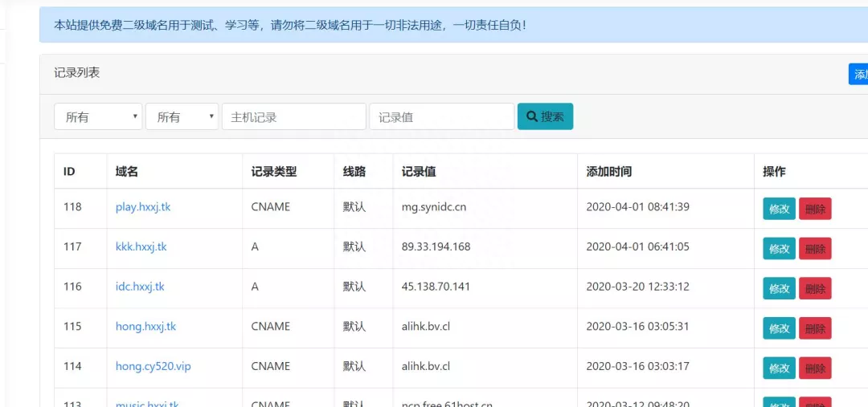This screenshot has width=868, height=407.
Task: Follow the idc.hxxj.tk domain link
Action: point(140,287)
